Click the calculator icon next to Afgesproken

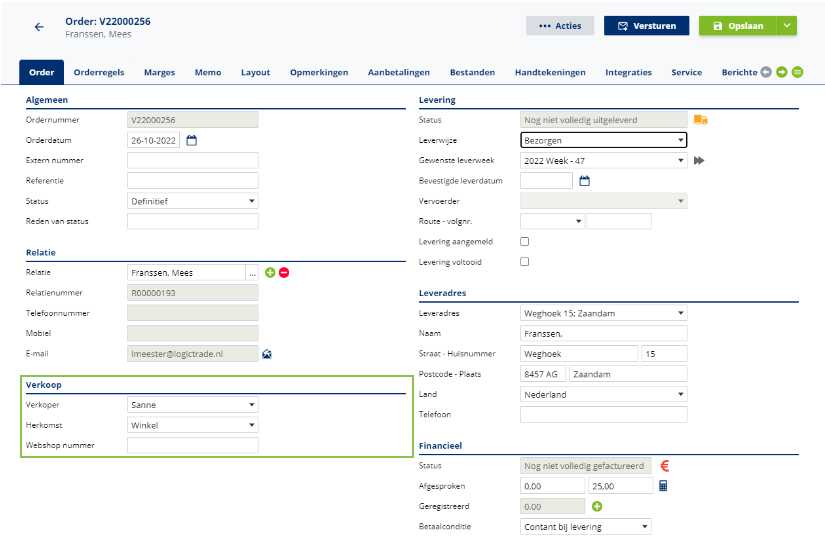[663, 486]
